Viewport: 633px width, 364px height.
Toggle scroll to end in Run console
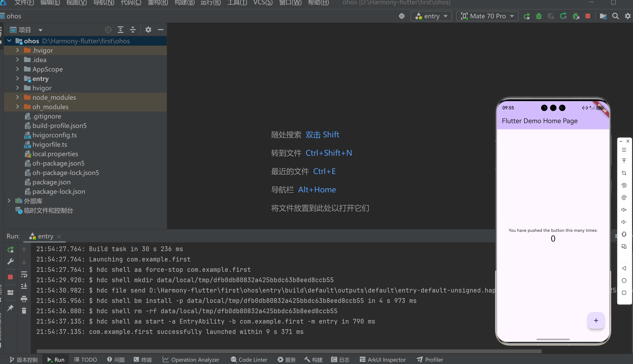(24, 286)
